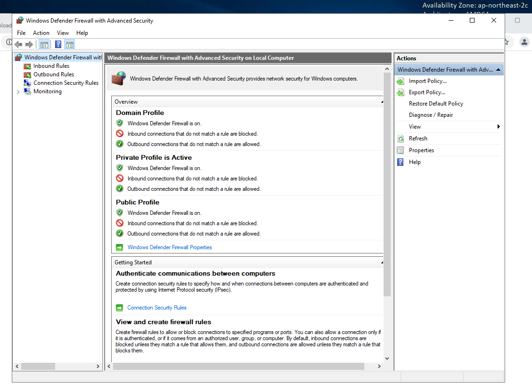The width and height of the screenshot is (532, 392).
Task: Click the Export Policy green arrow icon
Action: 401,92
